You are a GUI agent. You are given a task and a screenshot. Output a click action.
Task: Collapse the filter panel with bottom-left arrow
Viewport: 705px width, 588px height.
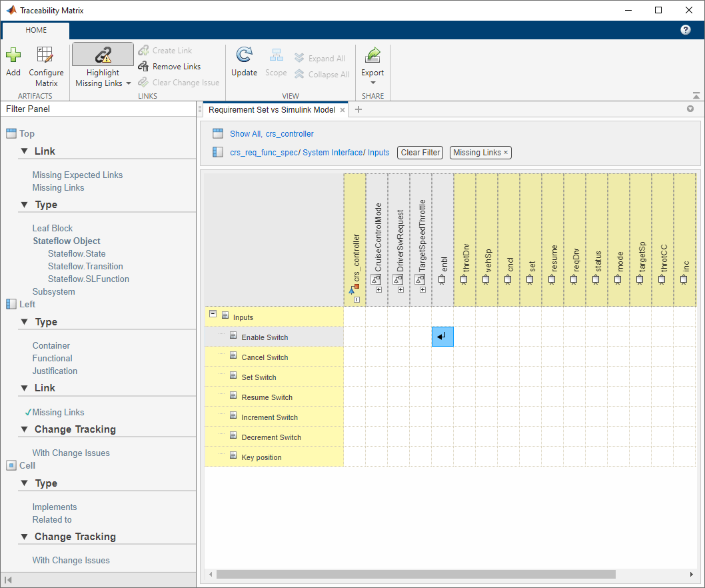[x=9, y=580]
